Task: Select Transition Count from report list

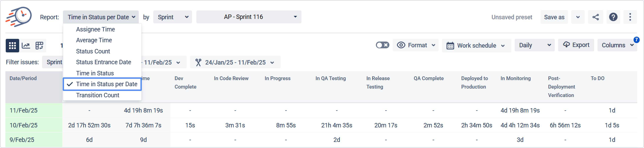Action: tap(98, 95)
